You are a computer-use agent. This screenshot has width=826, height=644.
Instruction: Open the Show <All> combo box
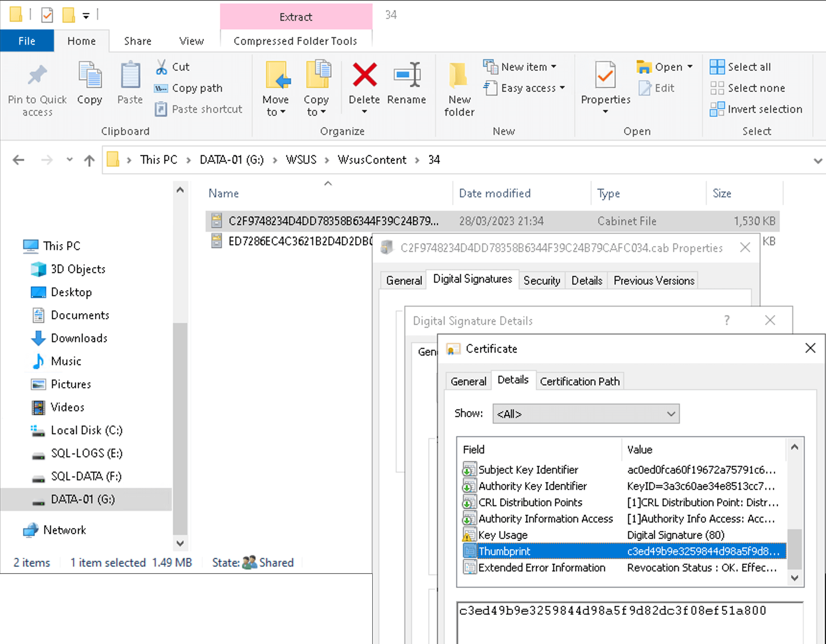pyautogui.click(x=586, y=414)
